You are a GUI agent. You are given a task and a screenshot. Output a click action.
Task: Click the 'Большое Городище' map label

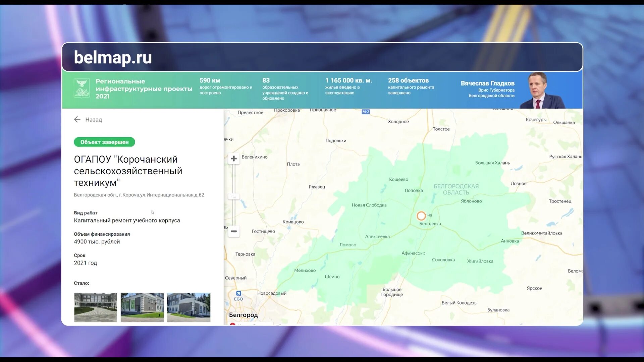[x=392, y=292]
